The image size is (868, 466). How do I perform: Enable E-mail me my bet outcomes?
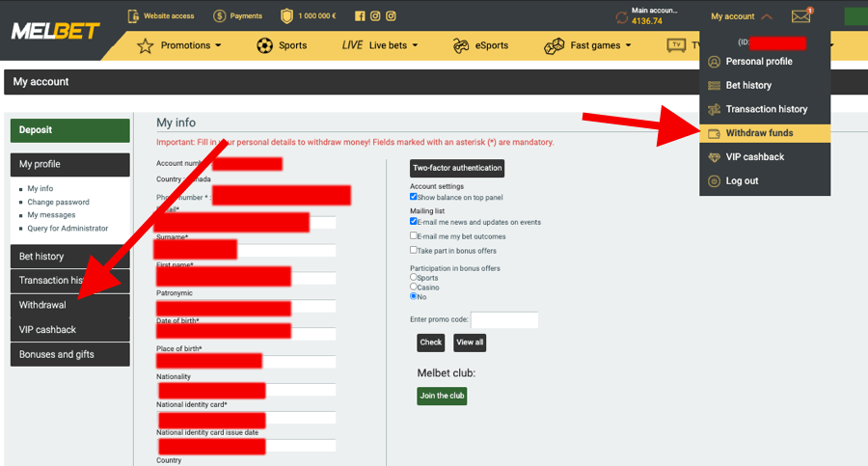[x=414, y=235]
